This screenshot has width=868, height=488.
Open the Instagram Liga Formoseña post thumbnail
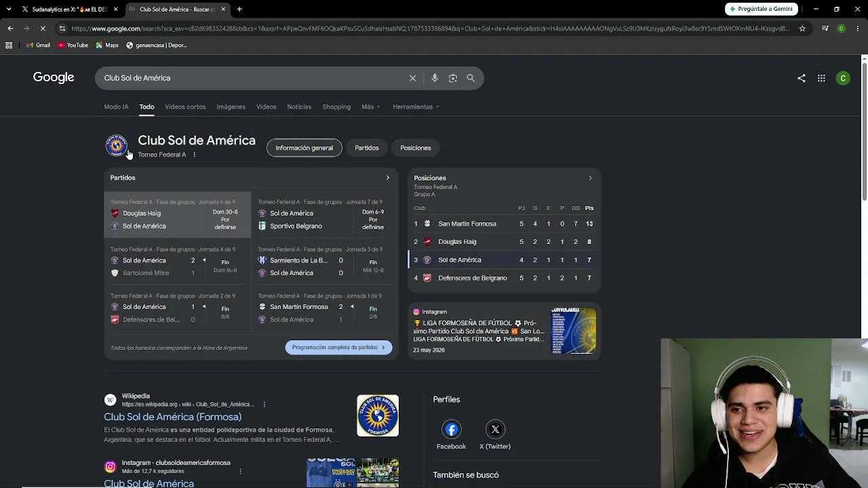[x=574, y=331]
